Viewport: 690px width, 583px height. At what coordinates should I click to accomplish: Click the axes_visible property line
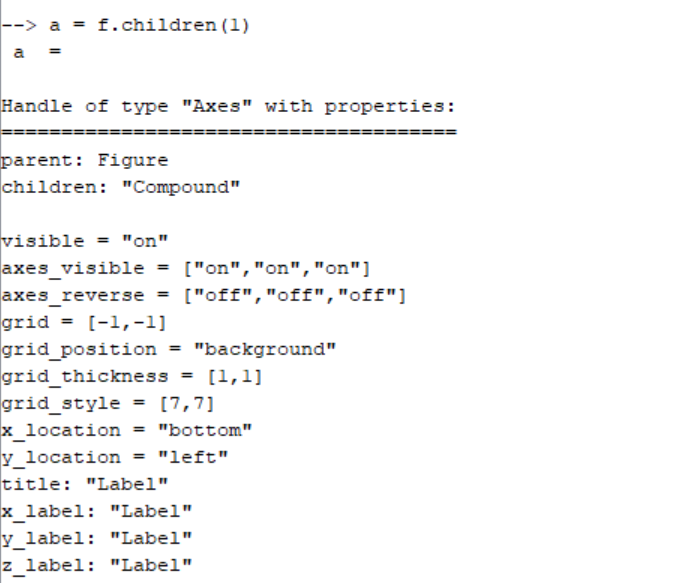tap(186, 269)
